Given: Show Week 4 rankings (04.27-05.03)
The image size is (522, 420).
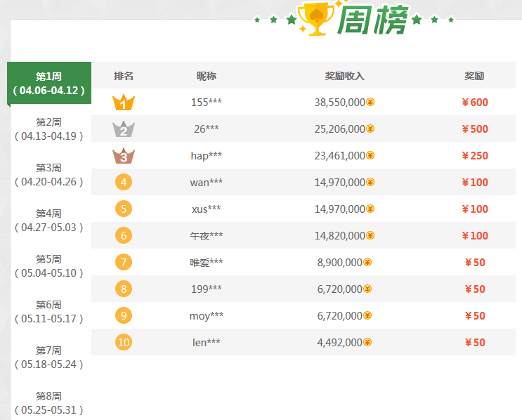Looking at the screenshot, I should tap(49, 221).
